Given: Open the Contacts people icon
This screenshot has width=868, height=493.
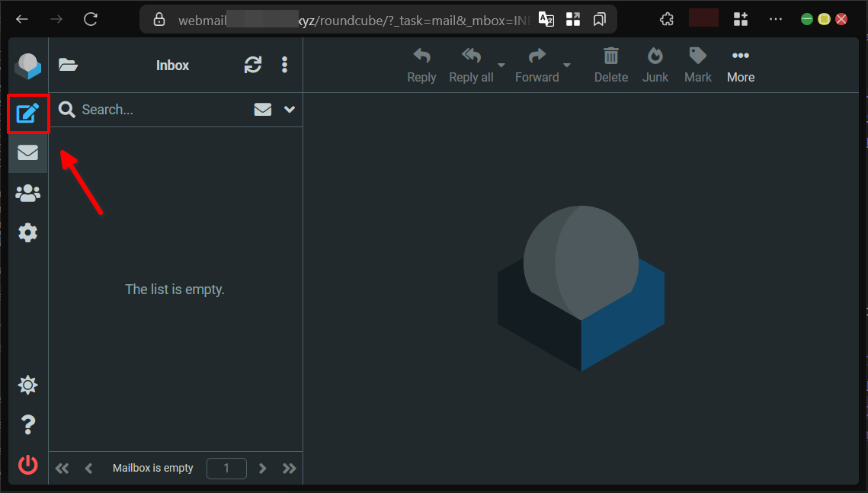Looking at the screenshot, I should (28, 194).
